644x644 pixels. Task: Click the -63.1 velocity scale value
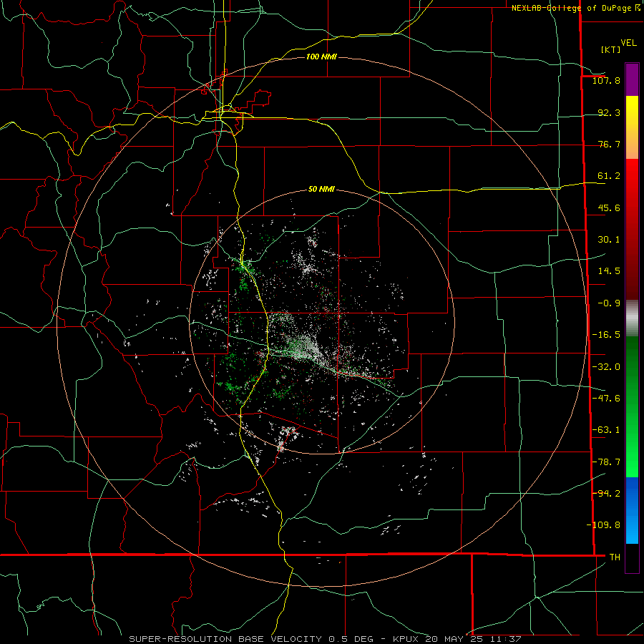606,430
